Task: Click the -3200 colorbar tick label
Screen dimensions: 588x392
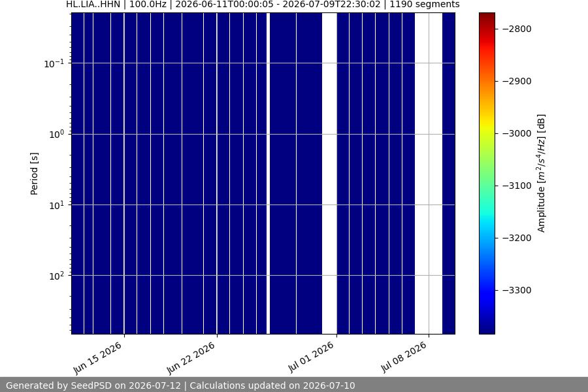Action: coord(517,238)
